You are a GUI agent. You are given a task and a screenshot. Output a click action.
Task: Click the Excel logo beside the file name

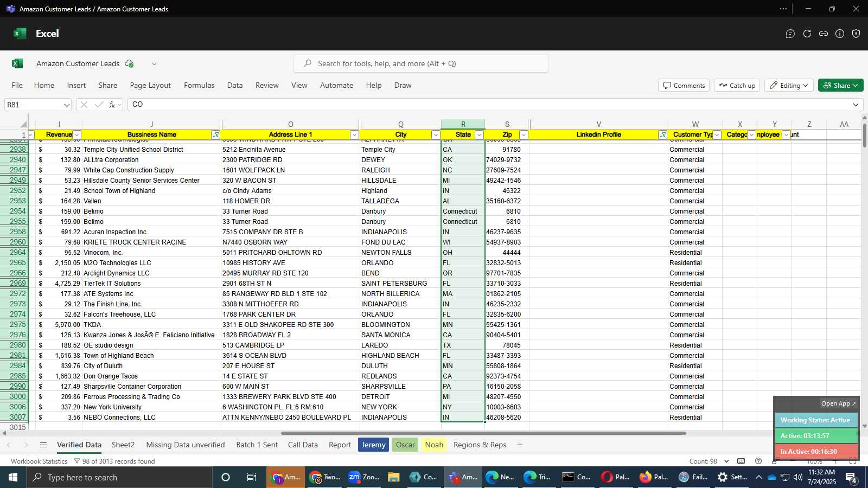click(17, 63)
